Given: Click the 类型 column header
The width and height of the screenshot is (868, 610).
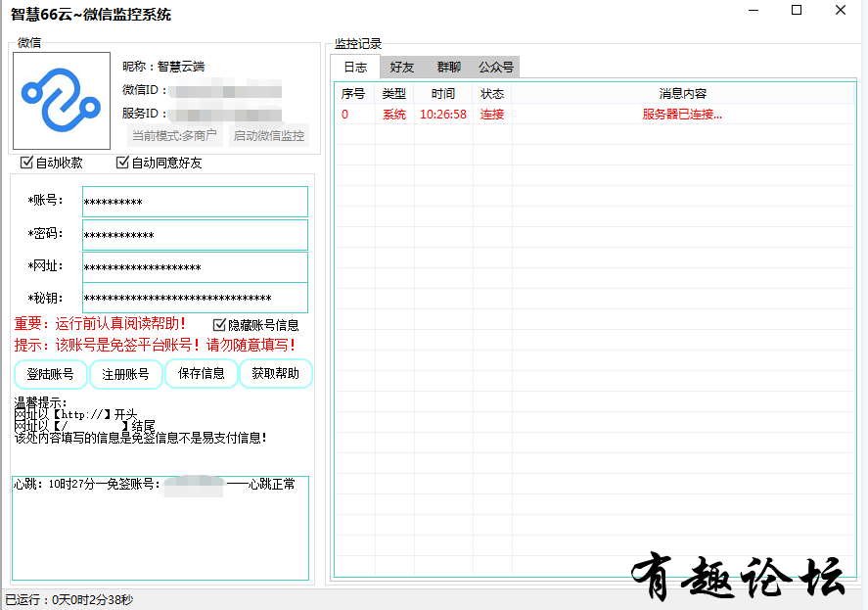Looking at the screenshot, I should [x=394, y=94].
